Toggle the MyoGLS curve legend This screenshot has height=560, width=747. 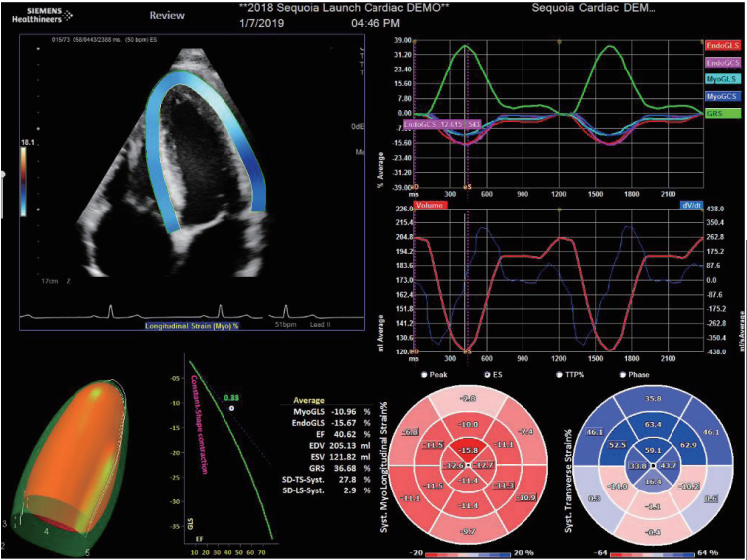coord(724,79)
